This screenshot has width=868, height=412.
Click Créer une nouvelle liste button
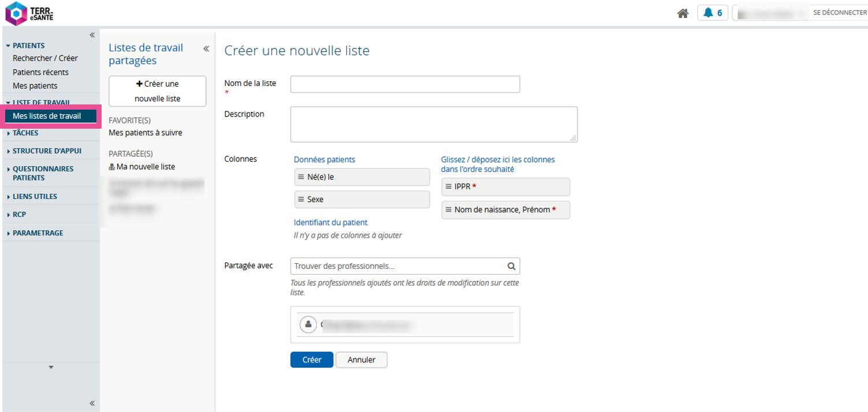(157, 91)
